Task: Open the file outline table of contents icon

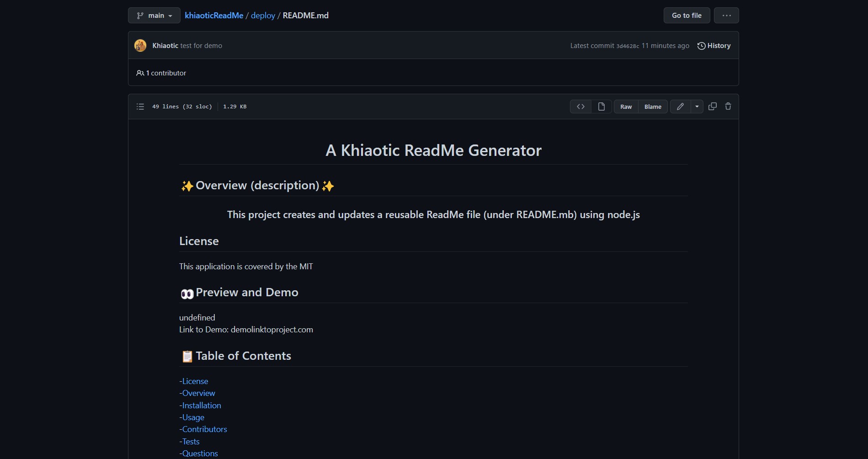Action: click(140, 106)
